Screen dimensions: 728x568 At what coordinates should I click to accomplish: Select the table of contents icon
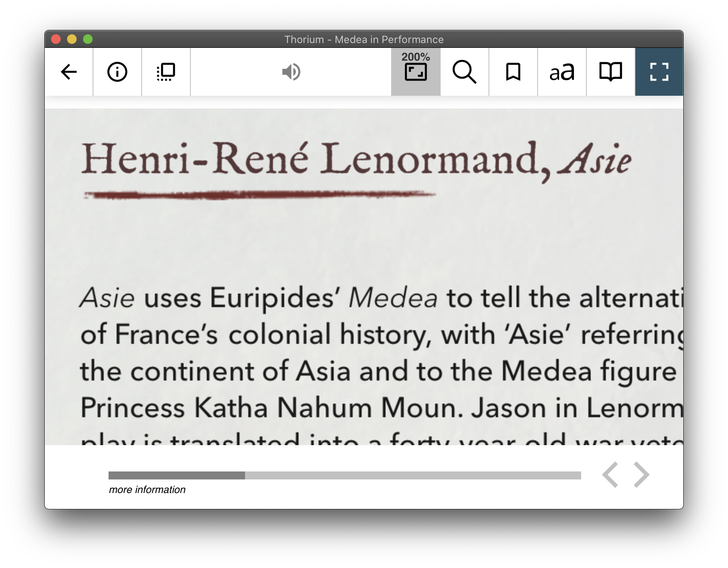165,72
